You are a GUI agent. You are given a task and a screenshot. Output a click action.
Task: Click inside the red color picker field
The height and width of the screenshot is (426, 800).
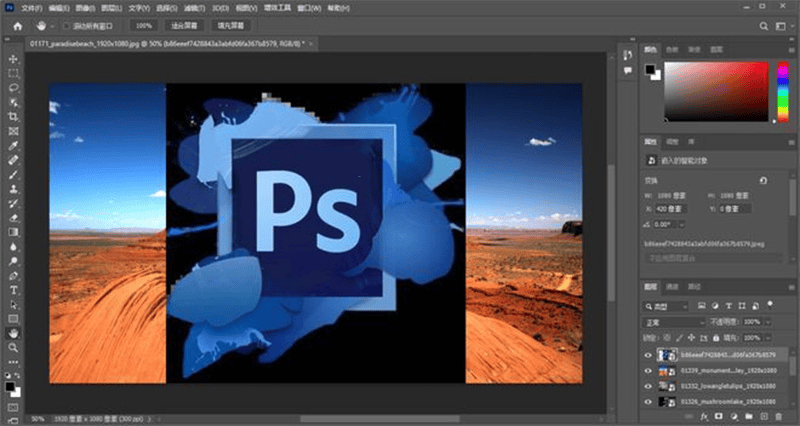716,91
